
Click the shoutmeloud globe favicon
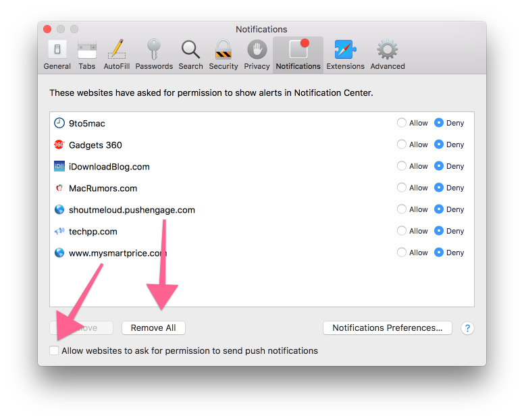point(59,209)
